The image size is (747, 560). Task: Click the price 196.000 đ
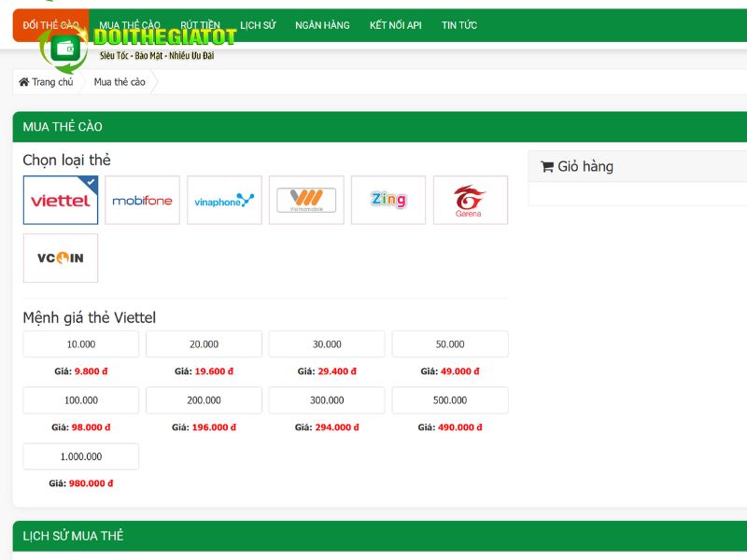pos(214,427)
